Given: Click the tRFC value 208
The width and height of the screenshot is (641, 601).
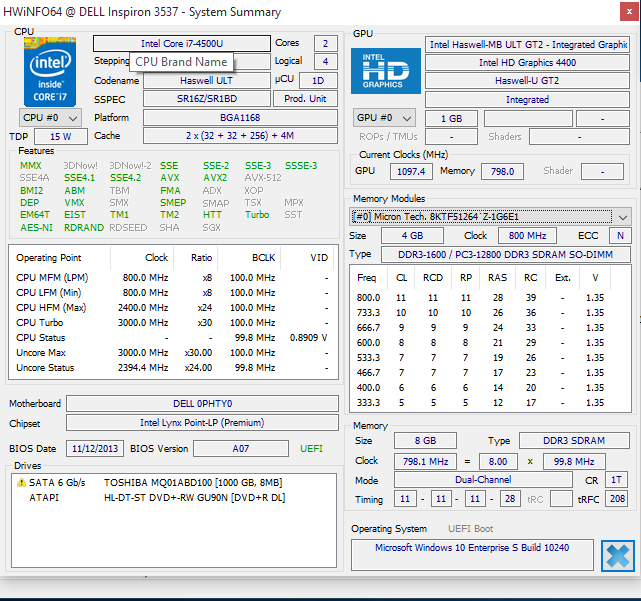Looking at the screenshot, I should [x=617, y=499].
